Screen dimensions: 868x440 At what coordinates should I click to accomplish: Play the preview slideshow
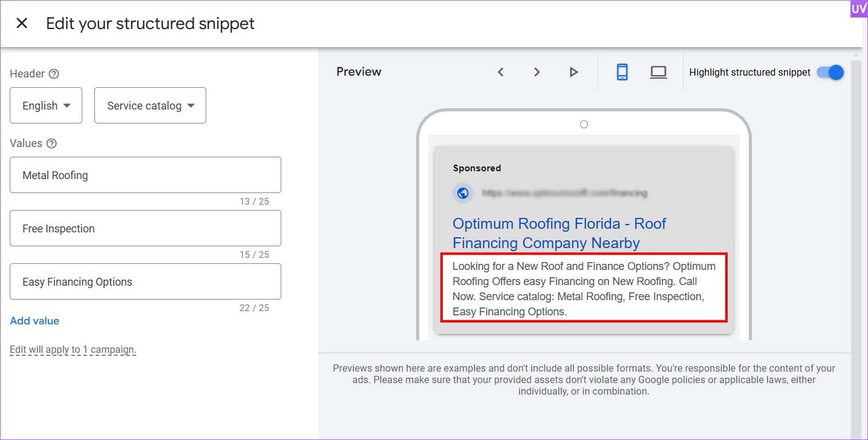pos(573,72)
